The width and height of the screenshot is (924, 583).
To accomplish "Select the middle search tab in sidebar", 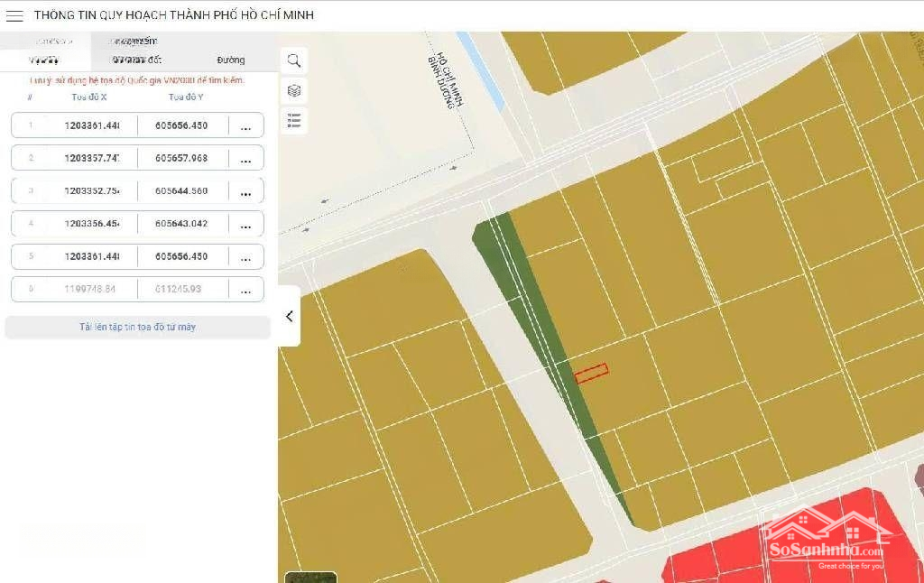I will [x=136, y=60].
